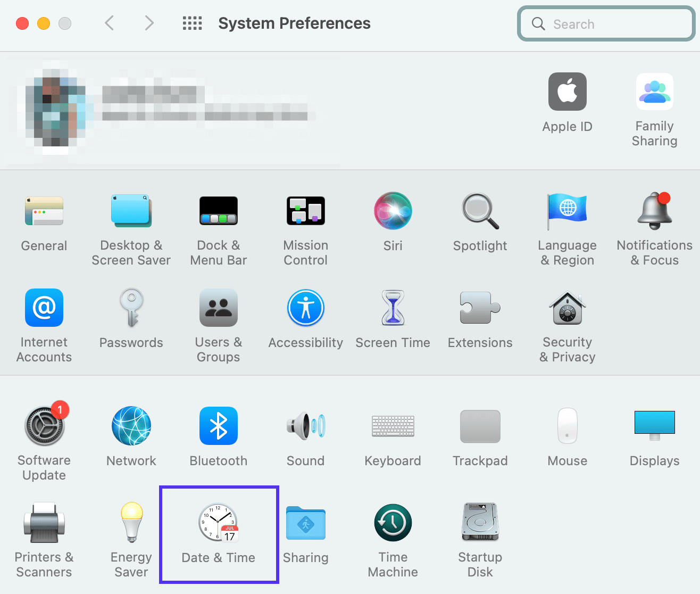Image resolution: width=700 pixels, height=594 pixels.
Task: Launch Security & Privacy settings
Action: [567, 309]
